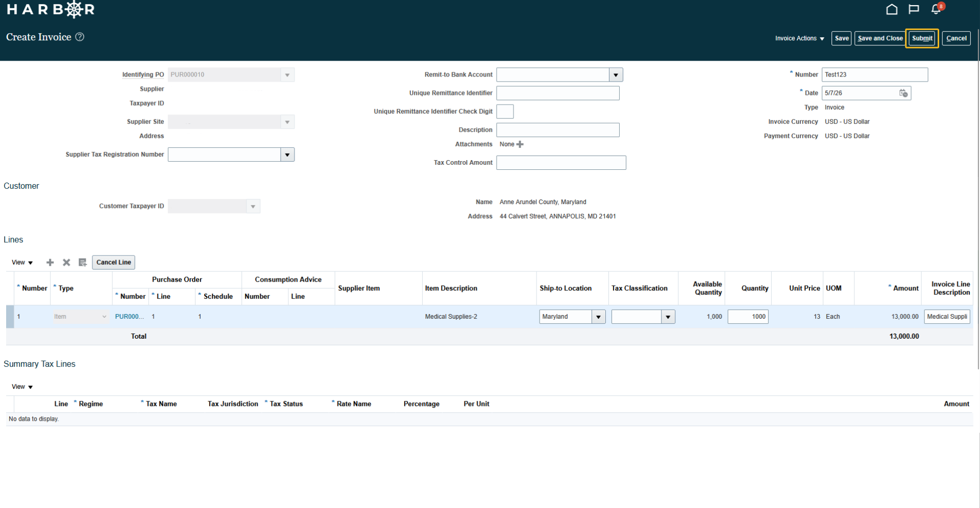Expand the Customer Taxpayer ID dropdown
Viewport: 980px width, 508px height.
click(x=253, y=206)
